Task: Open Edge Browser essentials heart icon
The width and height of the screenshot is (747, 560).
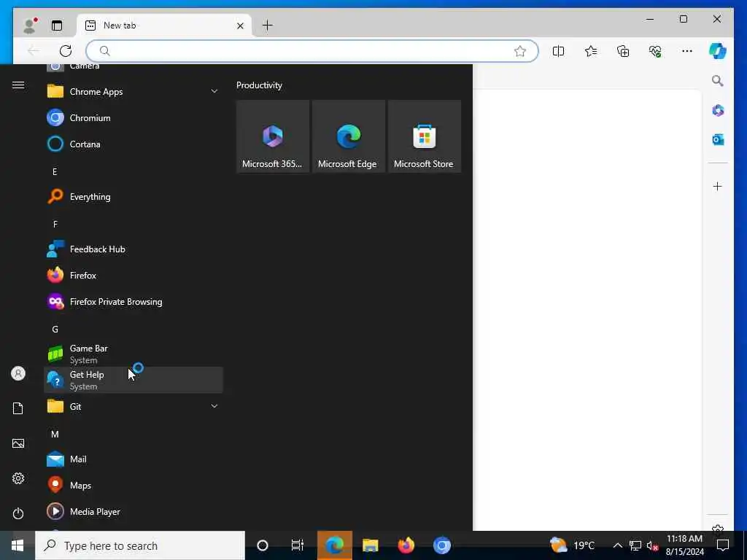Action: coord(655,51)
